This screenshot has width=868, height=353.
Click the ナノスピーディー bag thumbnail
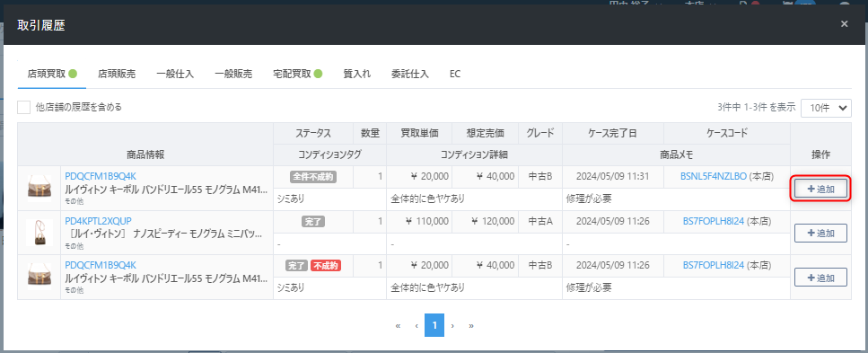pyautogui.click(x=39, y=233)
